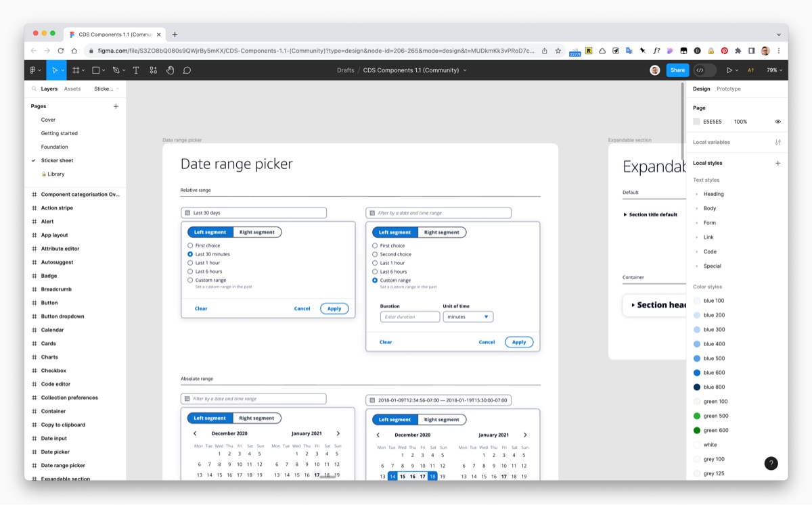The height and width of the screenshot is (505, 812).
Task: Switch to the Assets tab
Action: coord(72,89)
